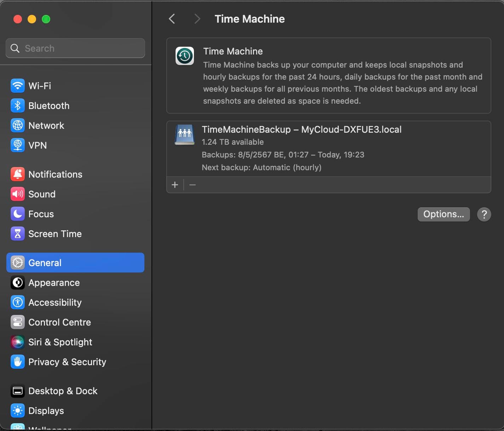Remove backup disk with minus button
The height and width of the screenshot is (431, 504).
(x=193, y=185)
